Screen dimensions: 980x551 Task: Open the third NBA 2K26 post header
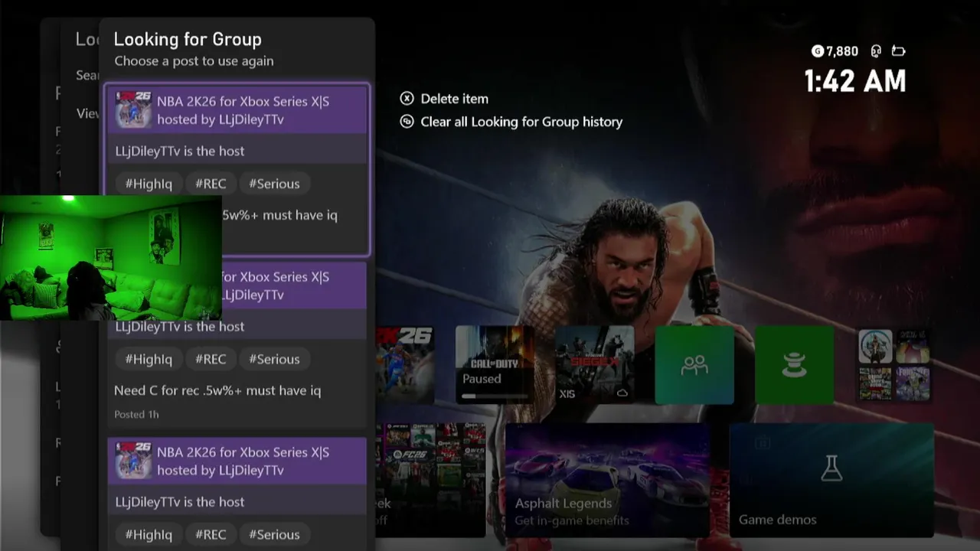237,461
